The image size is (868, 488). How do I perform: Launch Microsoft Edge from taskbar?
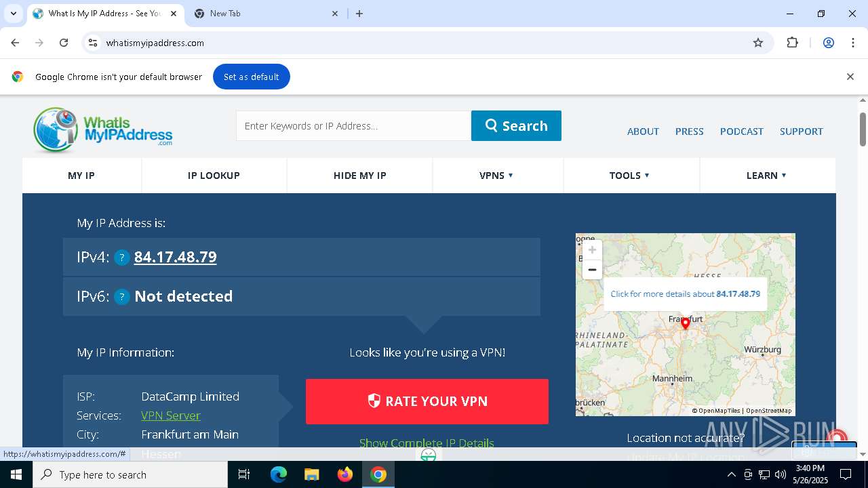[x=279, y=474]
